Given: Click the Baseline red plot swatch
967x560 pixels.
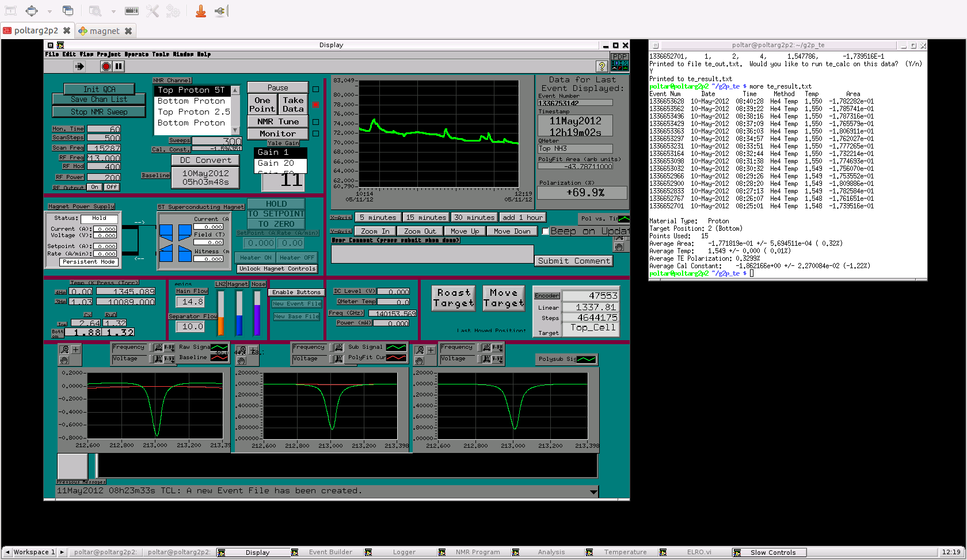Looking at the screenshot, I should [x=219, y=357].
